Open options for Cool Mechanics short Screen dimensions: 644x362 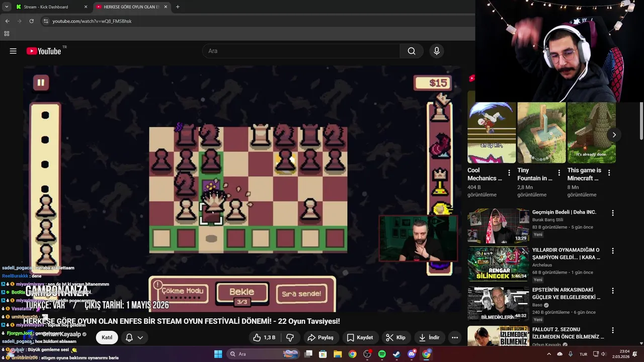click(x=509, y=172)
